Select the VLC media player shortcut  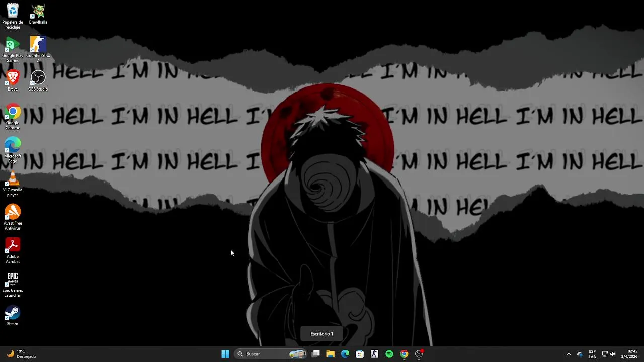point(13,184)
